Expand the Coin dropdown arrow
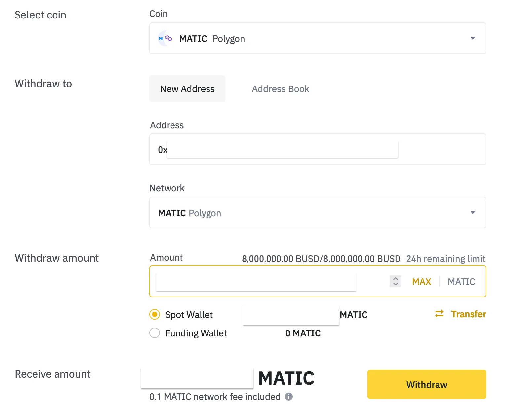 click(473, 38)
